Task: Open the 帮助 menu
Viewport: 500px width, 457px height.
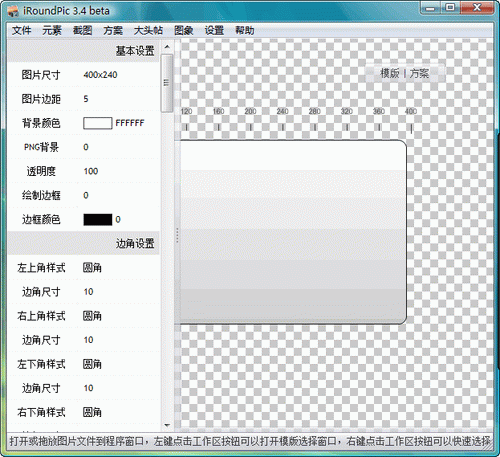Action: [245, 30]
